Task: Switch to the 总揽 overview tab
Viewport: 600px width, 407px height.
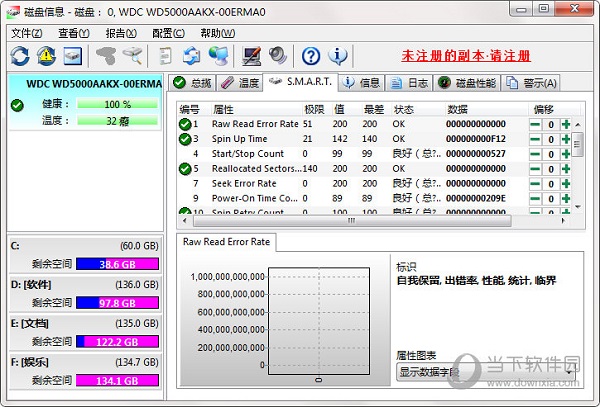Action: pyautogui.click(x=192, y=83)
